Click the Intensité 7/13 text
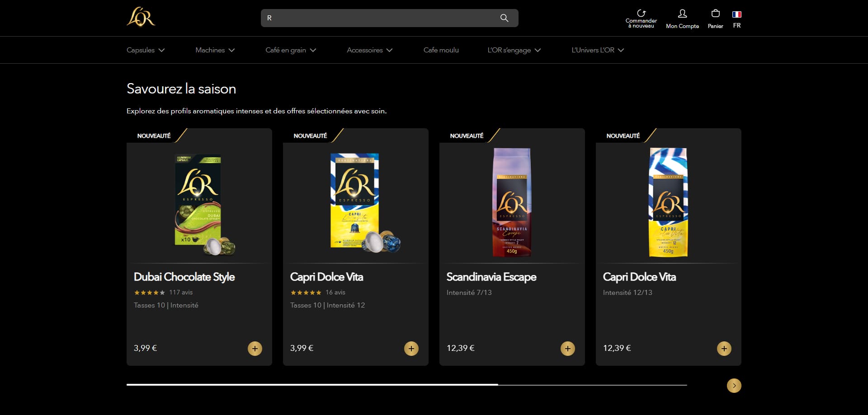This screenshot has width=868, height=415. point(469,293)
